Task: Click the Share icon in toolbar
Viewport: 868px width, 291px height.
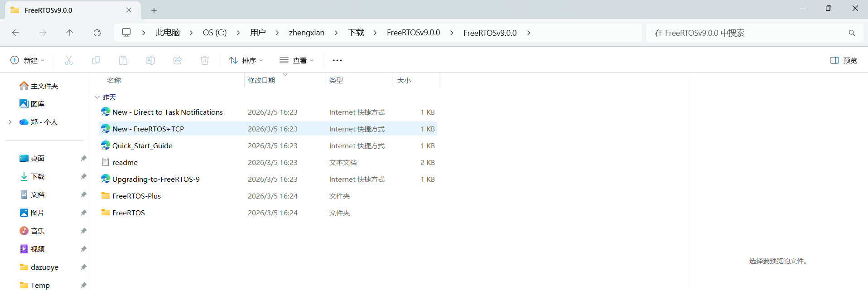Action: 178,60
